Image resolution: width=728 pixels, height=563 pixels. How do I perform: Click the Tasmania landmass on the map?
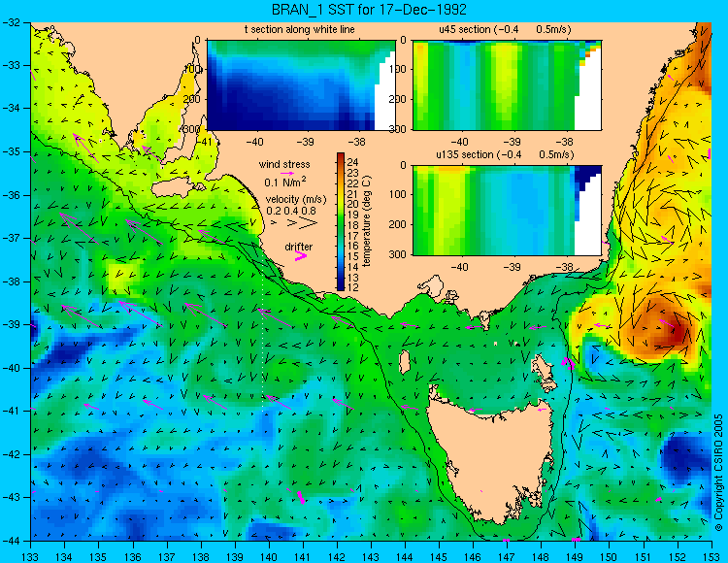pos(492,459)
